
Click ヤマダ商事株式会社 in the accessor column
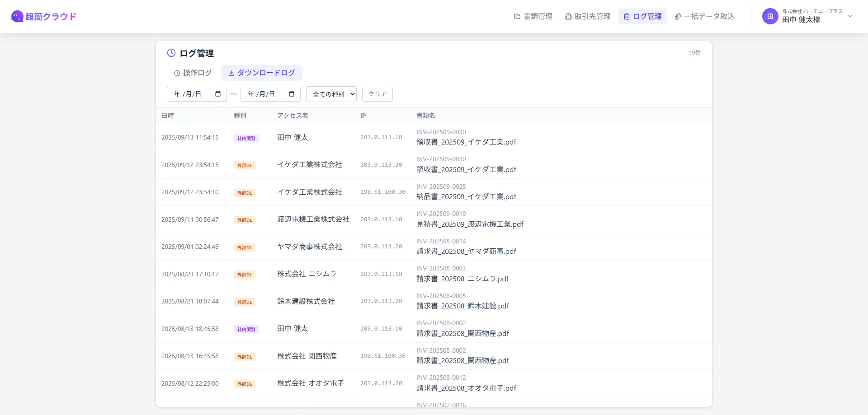310,247
